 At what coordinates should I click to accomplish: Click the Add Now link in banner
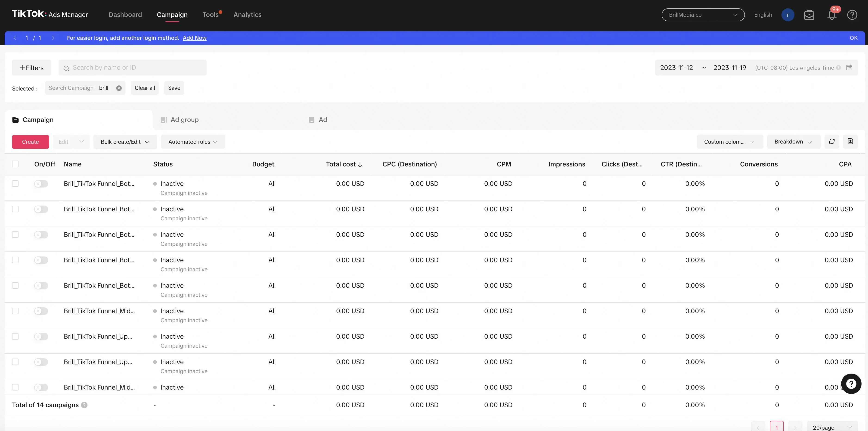194,38
